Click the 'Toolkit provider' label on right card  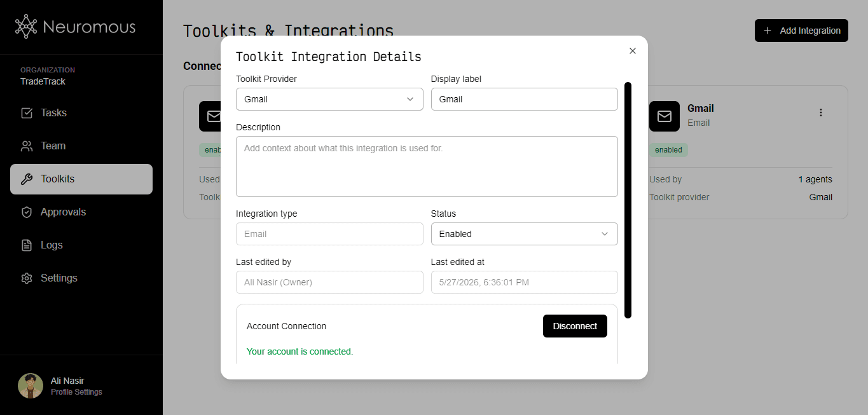point(679,197)
